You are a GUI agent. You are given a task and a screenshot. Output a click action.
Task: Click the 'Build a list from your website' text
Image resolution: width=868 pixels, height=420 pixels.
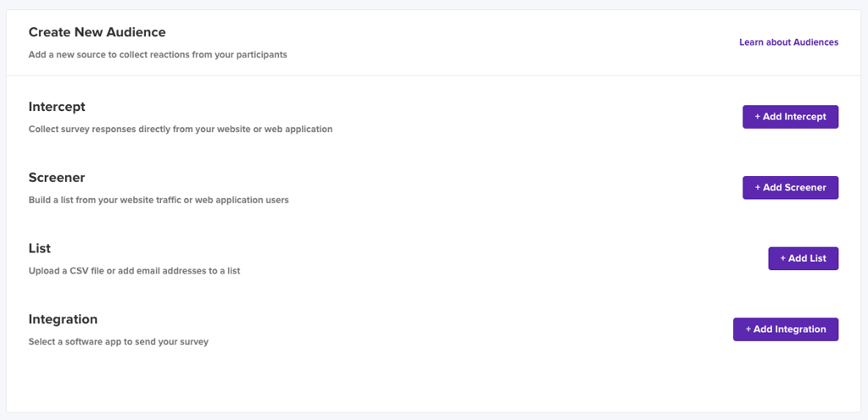[x=159, y=200]
